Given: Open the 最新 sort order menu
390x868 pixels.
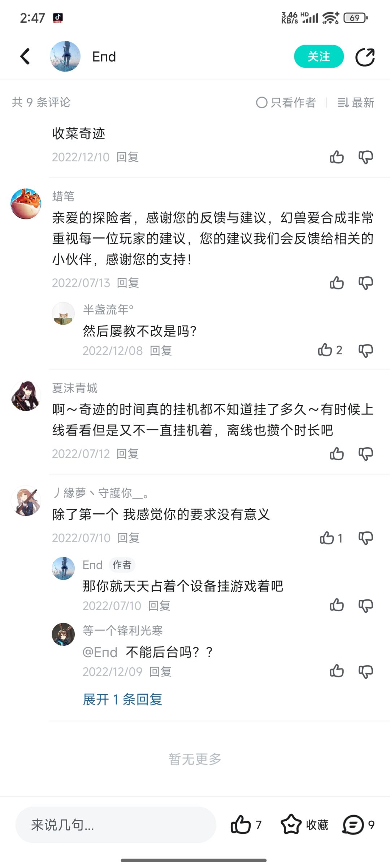Looking at the screenshot, I should click(356, 103).
